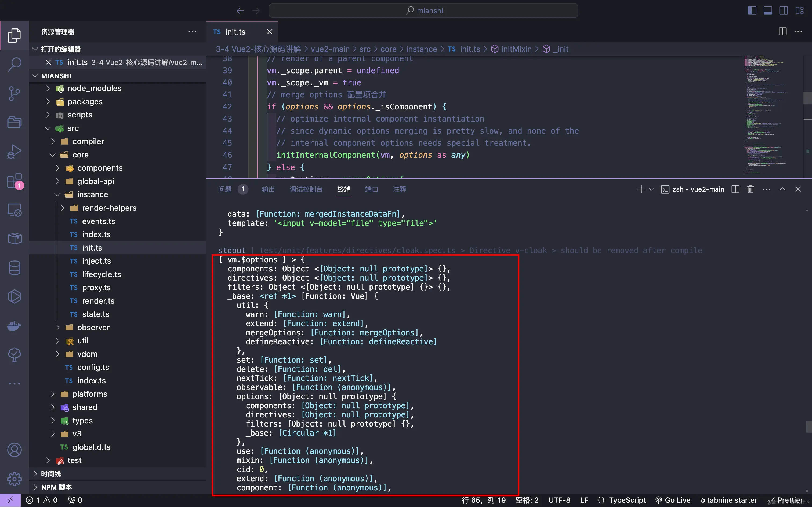Open new terminal launch profile dropdown
This screenshot has height=507, width=812.
tap(651, 189)
